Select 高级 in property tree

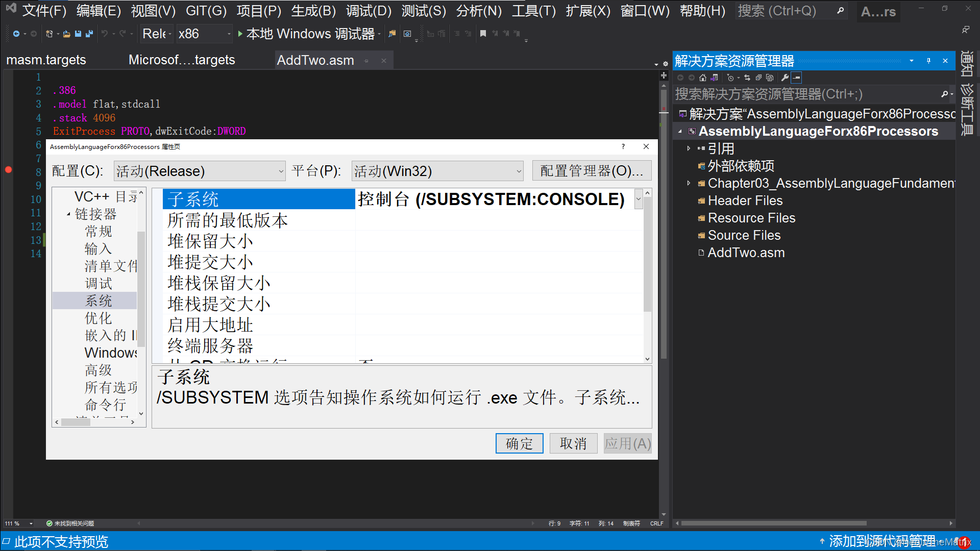[99, 370]
